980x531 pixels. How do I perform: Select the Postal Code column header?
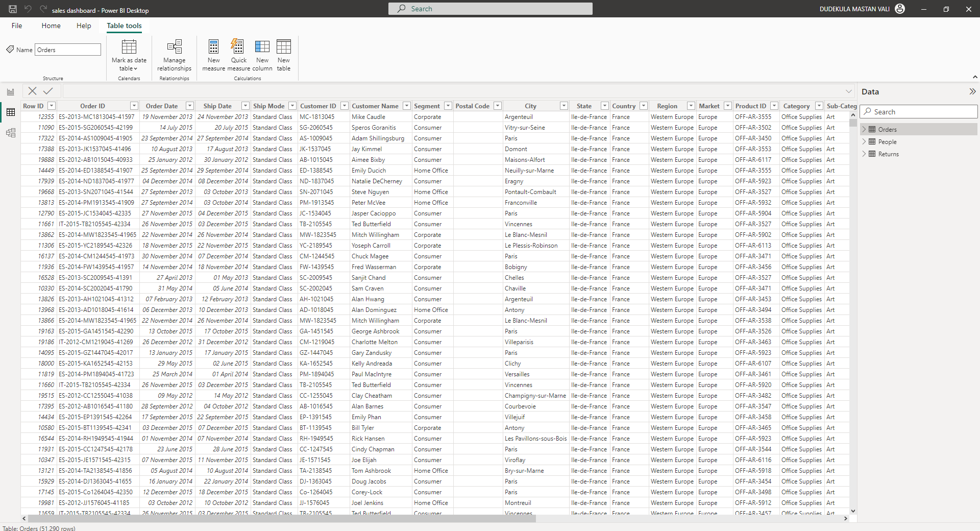(x=472, y=106)
